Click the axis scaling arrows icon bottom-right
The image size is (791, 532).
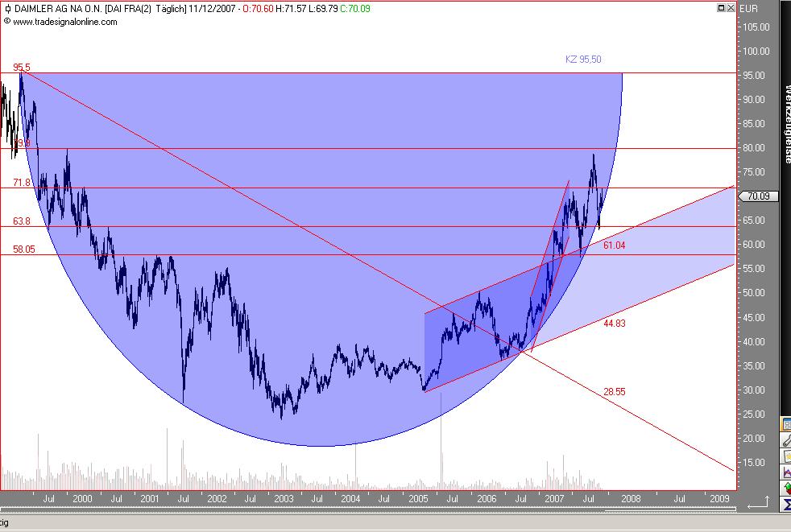coord(760,503)
